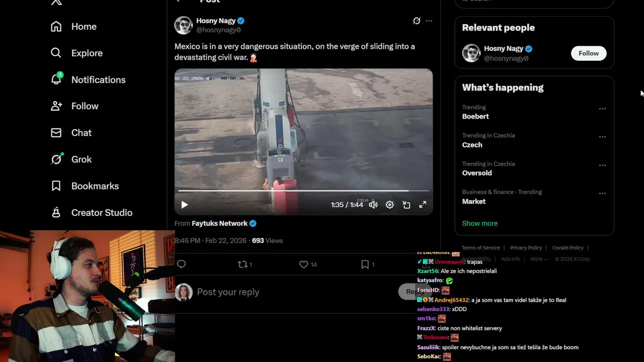This screenshot has width=644, height=362.
Task: Click the Notifications bell icon
Action: (x=56, y=79)
